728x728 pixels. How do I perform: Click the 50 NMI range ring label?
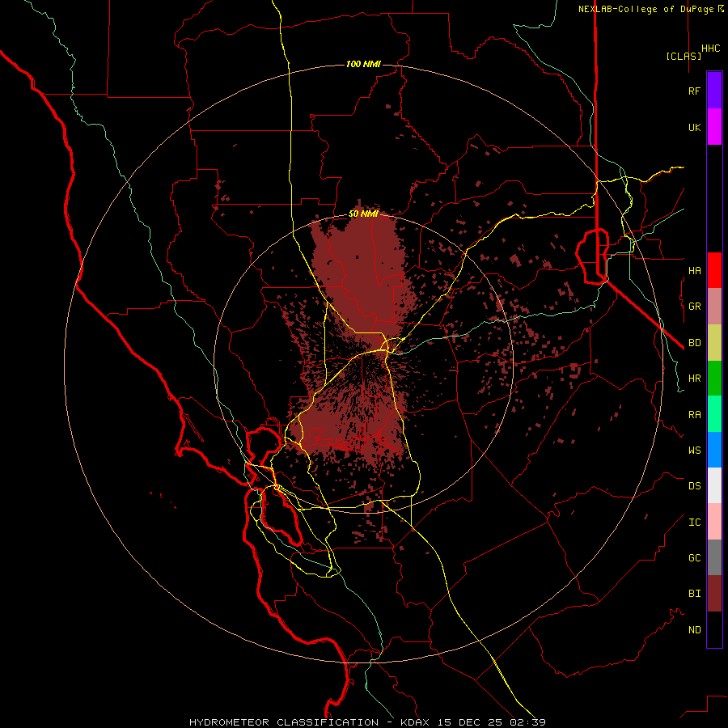pyautogui.click(x=363, y=214)
